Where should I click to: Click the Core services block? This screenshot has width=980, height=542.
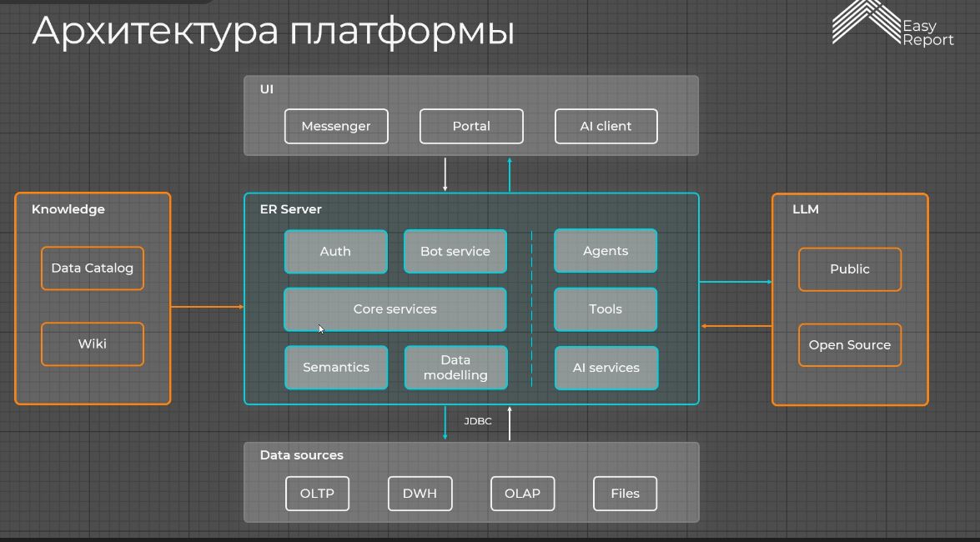click(395, 309)
